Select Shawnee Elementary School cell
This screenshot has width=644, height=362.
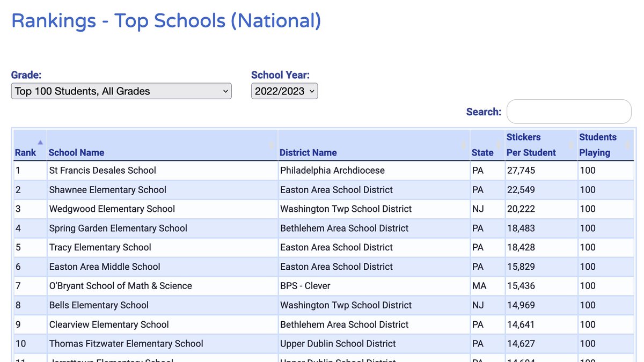pyautogui.click(x=162, y=190)
